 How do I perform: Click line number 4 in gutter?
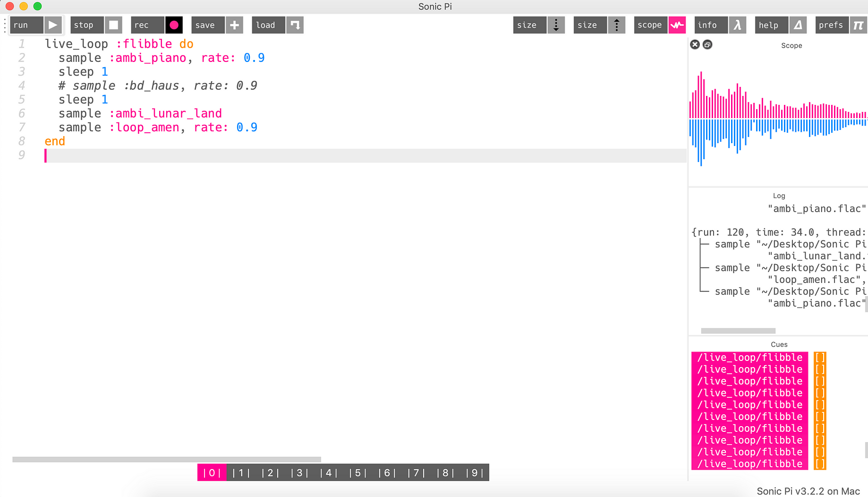(x=22, y=86)
